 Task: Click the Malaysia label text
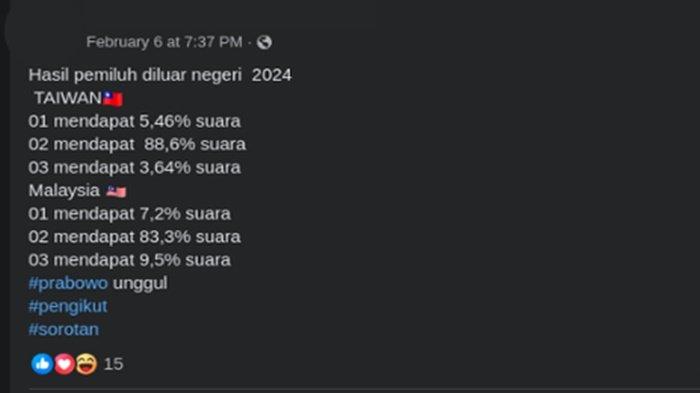click(64, 191)
